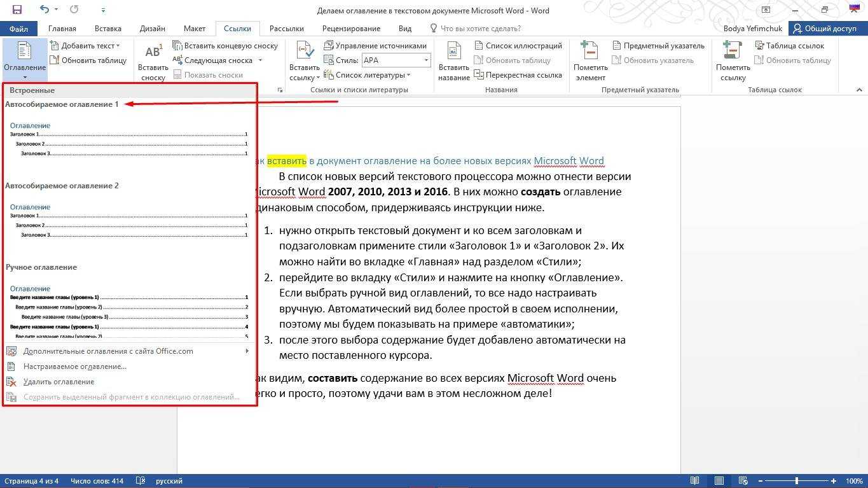
Task: Click Пометить элемент index entry
Action: 591,62
